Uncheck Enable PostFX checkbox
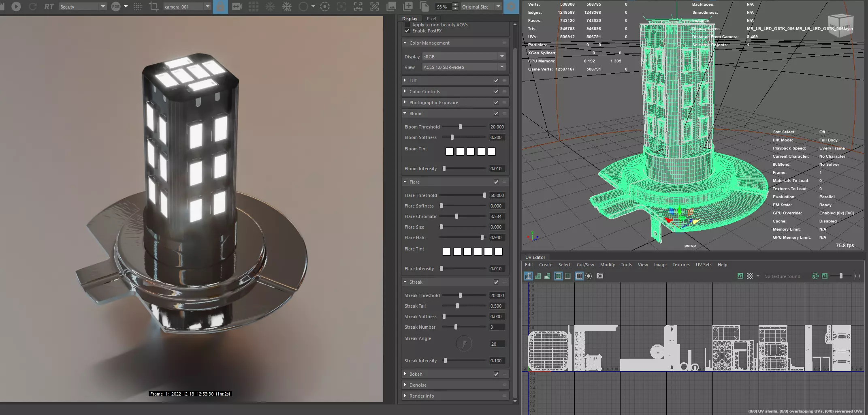 click(407, 31)
